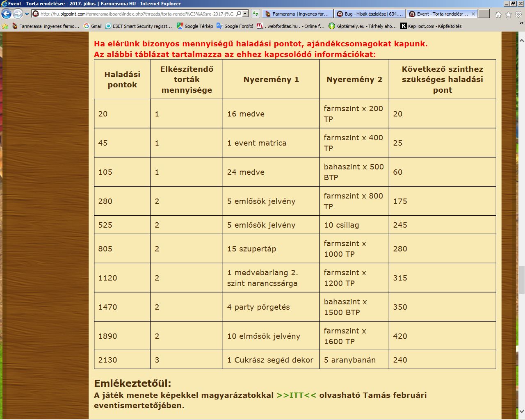Refresh the page with the green arrows icon
Viewport: 525px width, 420px height.
tap(255, 14)
